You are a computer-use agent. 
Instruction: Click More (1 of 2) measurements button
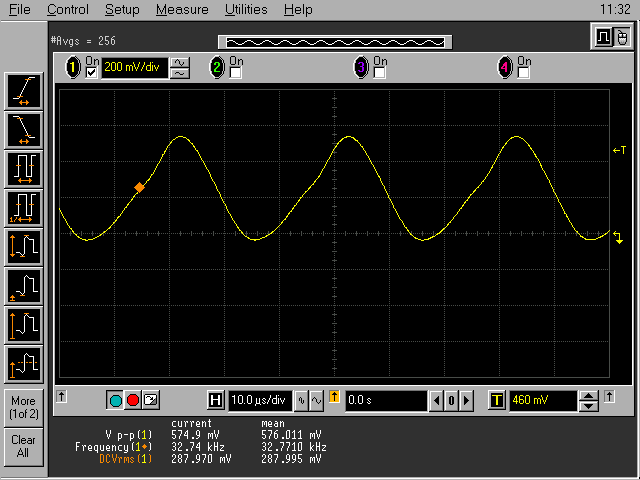(24, 408)
